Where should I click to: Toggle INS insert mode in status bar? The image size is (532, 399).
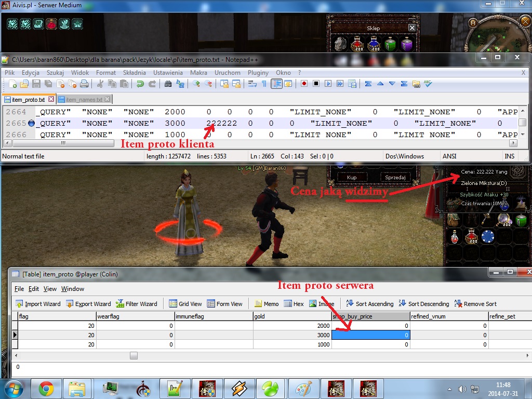pos(510,156)
